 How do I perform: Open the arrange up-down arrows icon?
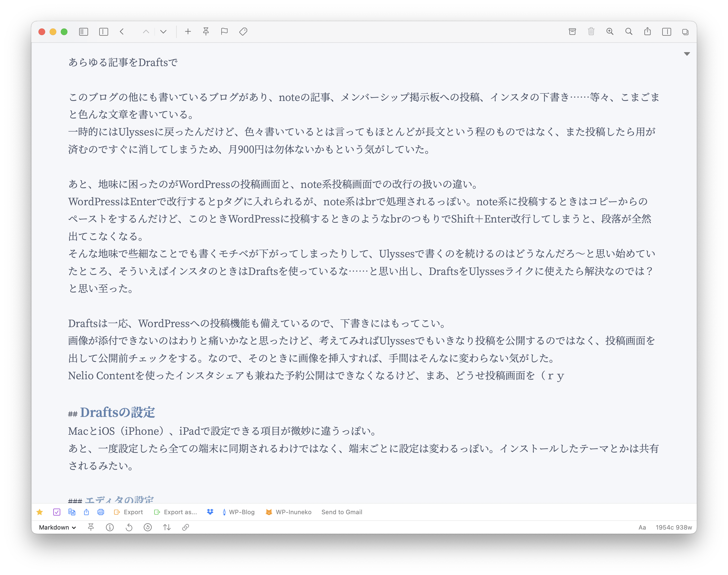pyautogui.click(x=167, y=527)
